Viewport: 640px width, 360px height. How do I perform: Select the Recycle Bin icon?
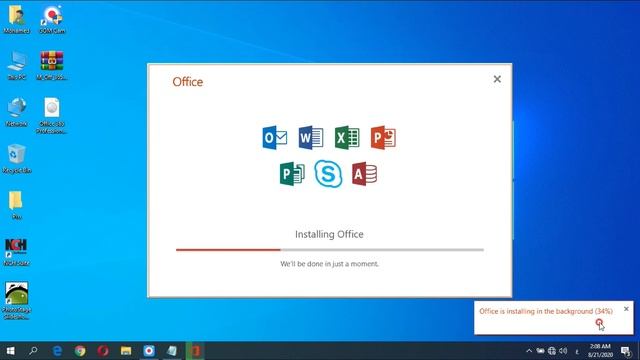coord(16,159)
